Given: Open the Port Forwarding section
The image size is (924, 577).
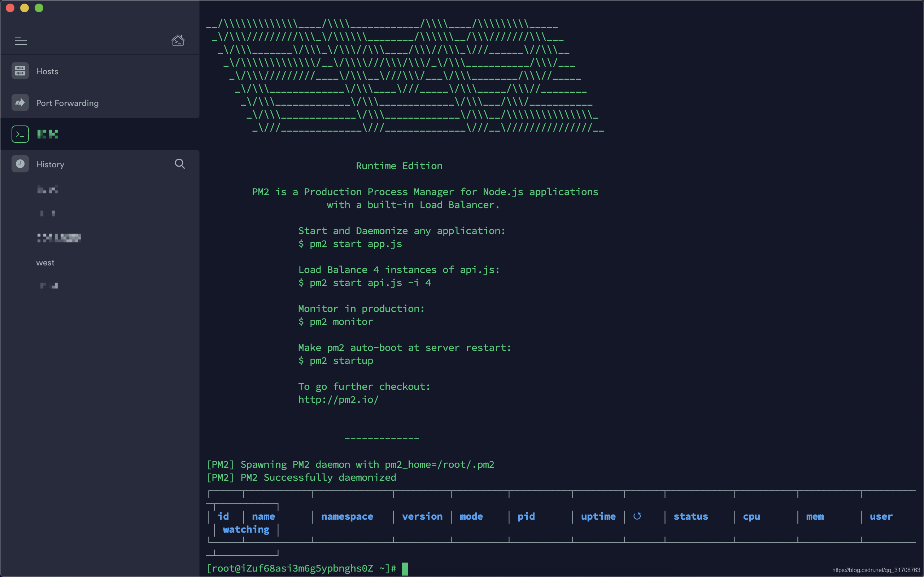Looking at the screenshot, I should point(67,103).
